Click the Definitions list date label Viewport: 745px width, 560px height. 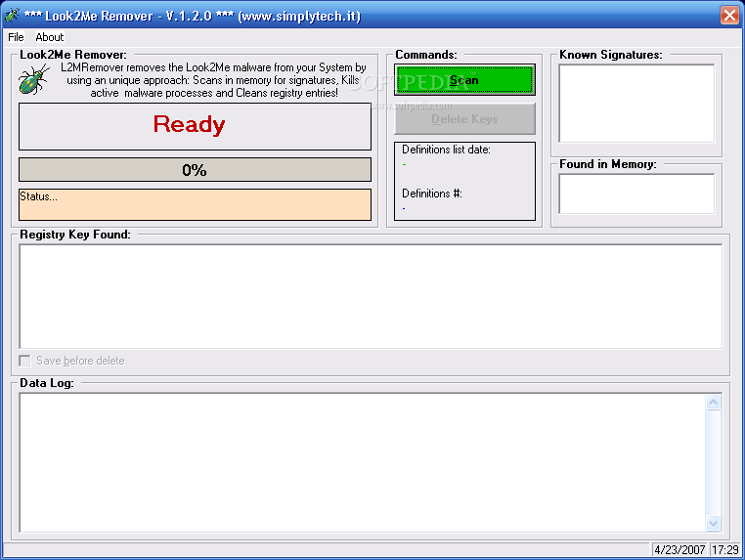pos(446,150)
